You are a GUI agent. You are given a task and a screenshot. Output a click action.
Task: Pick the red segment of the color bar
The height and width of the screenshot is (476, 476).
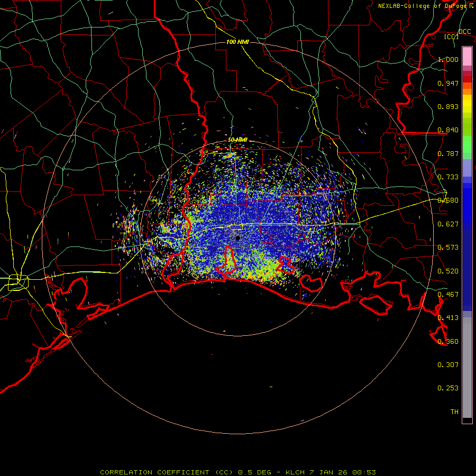pyautogui.click(x=467, y=79)
